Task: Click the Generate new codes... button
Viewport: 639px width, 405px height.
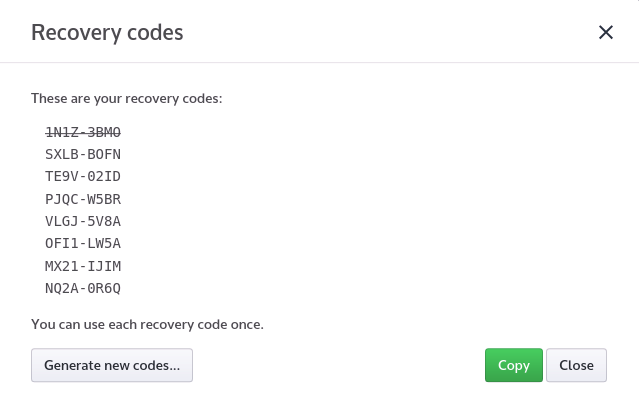Action: (112, 365)
